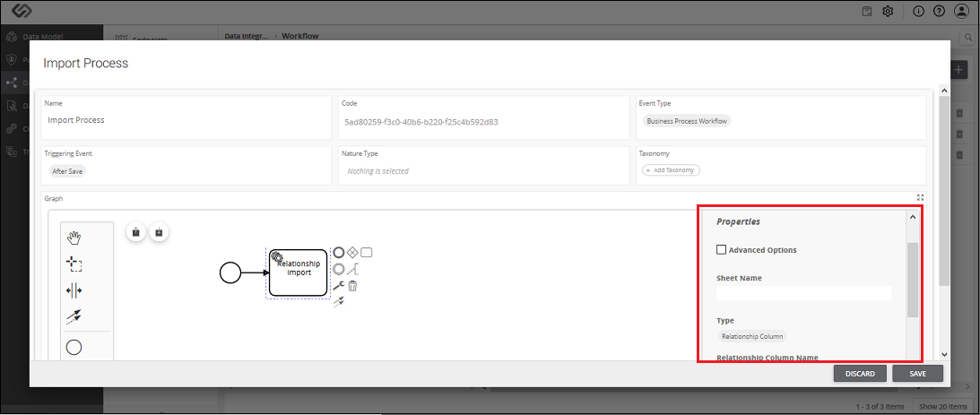Append end event from context pad
The height and width of the screenshot is (415, 980).
pos(339,253)
